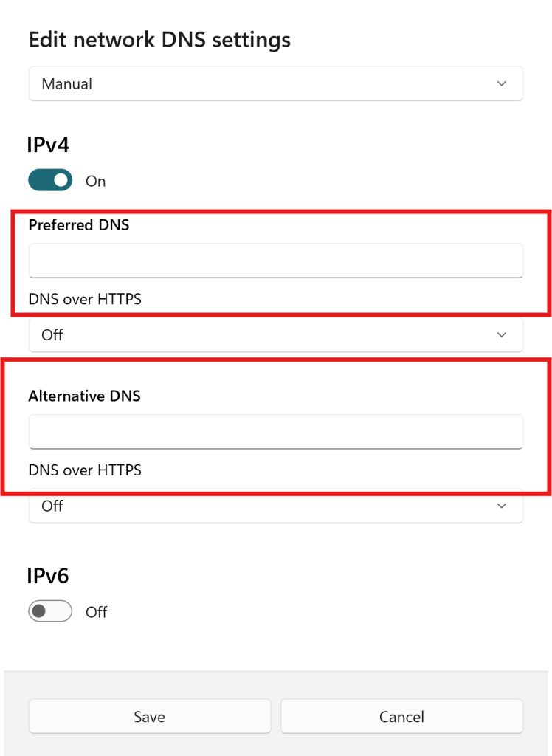Click the 'Off' label beside IPv6 toggle
The image size is (552, 756).
pyautogui.click(x=97, y=613)
